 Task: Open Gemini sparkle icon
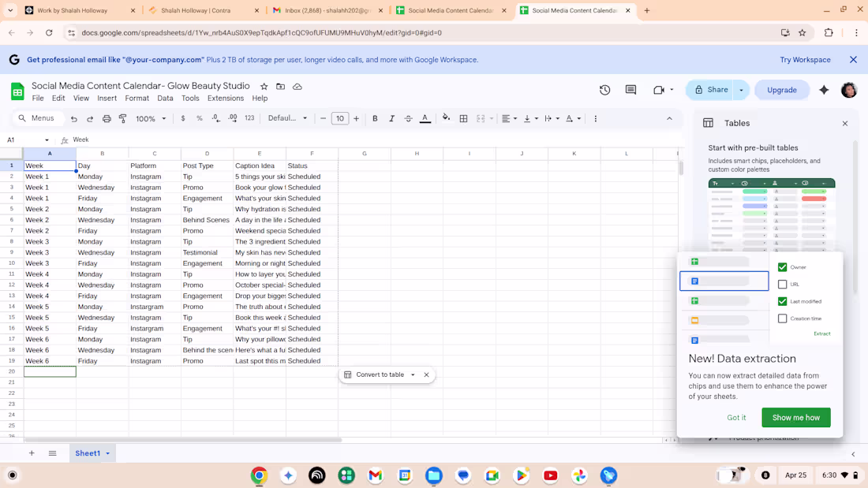[824, 90]
